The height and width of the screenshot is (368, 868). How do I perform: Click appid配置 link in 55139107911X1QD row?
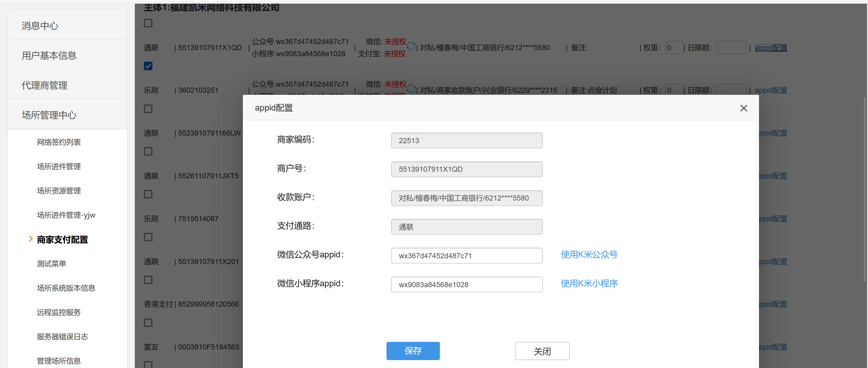coord(771,48)
